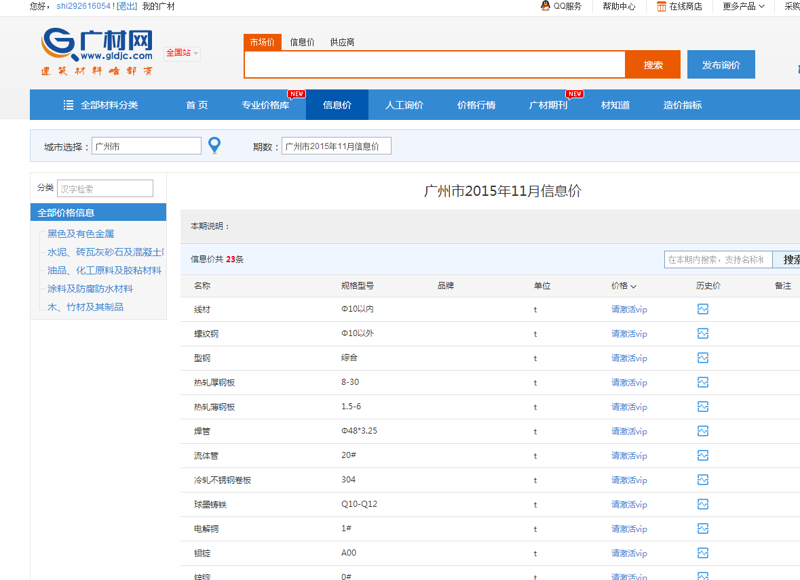Click the 规格型号 column header
This screenshot has height=580, width=800.
[357, 286]
